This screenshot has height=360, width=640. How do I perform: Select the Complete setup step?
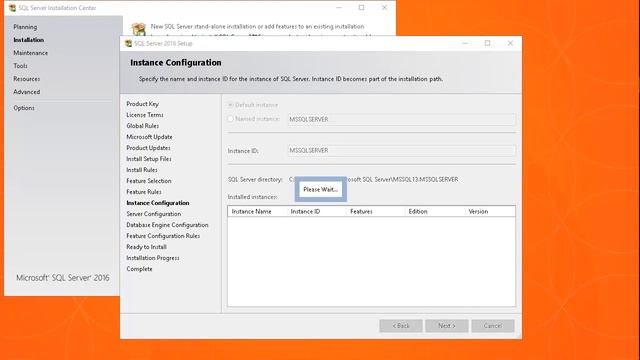pyautogui.click(x=139, y=269)
